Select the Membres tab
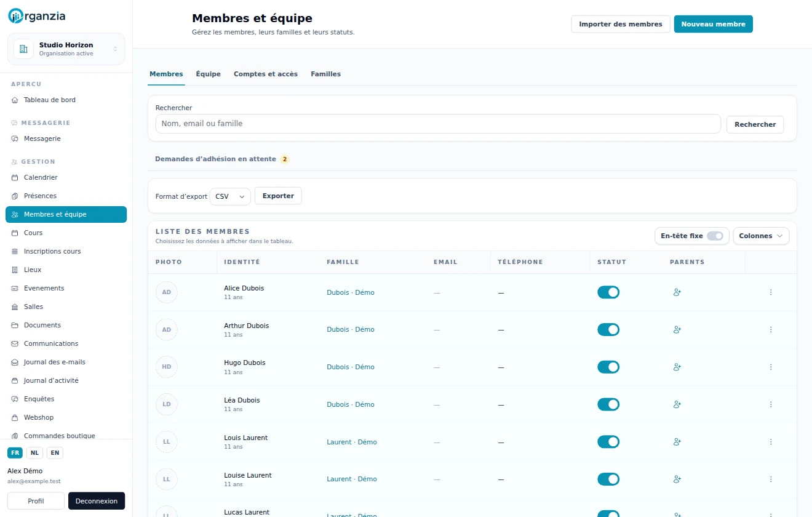812x517 pixels. (x=166, y=74)
